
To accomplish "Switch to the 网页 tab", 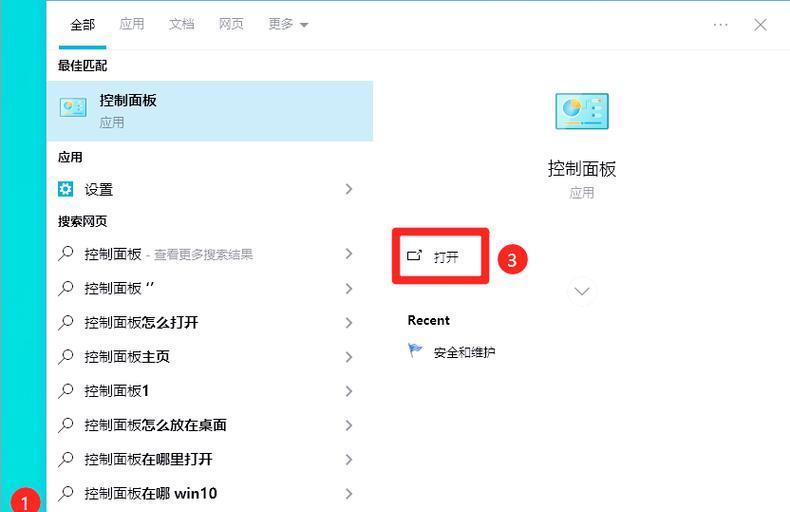I will coord(231,24).
